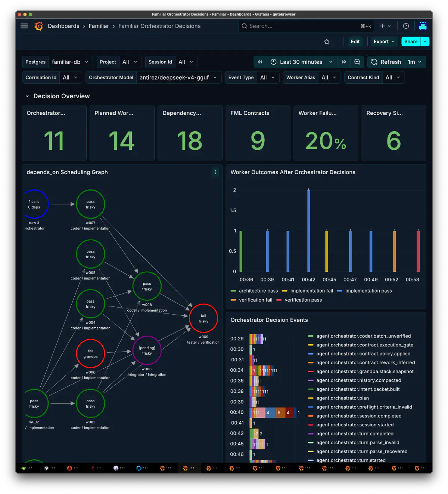Viewport: 448px width, 494px height.
Task: Open the Project variable dropdown
Action: [130, 62]
